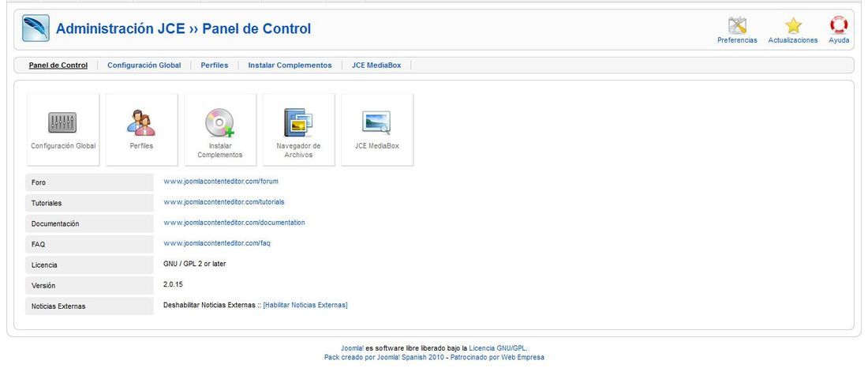Switch to Instalar Complementos tab
The width and height of the screenshot is (868, 368).
tap(290, 65)
